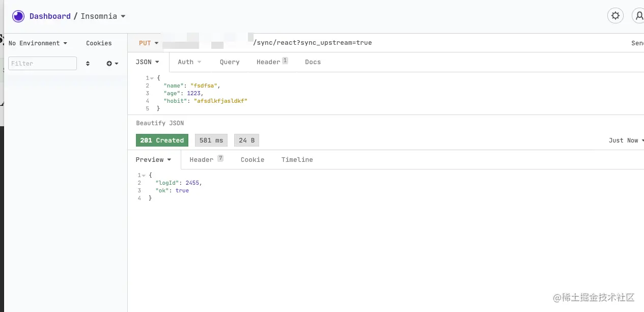Collapse the response JSON root fold arrow

(144, 175)
